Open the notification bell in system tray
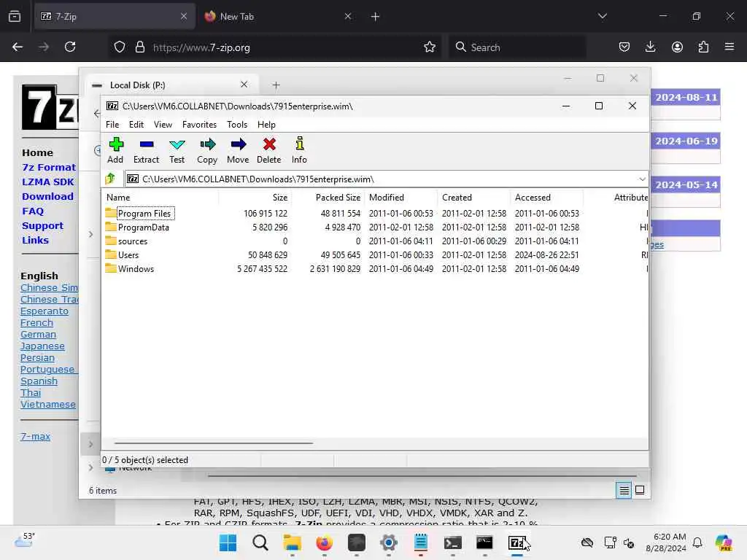Screen dimensions: 747x560 tap(697, 542)
